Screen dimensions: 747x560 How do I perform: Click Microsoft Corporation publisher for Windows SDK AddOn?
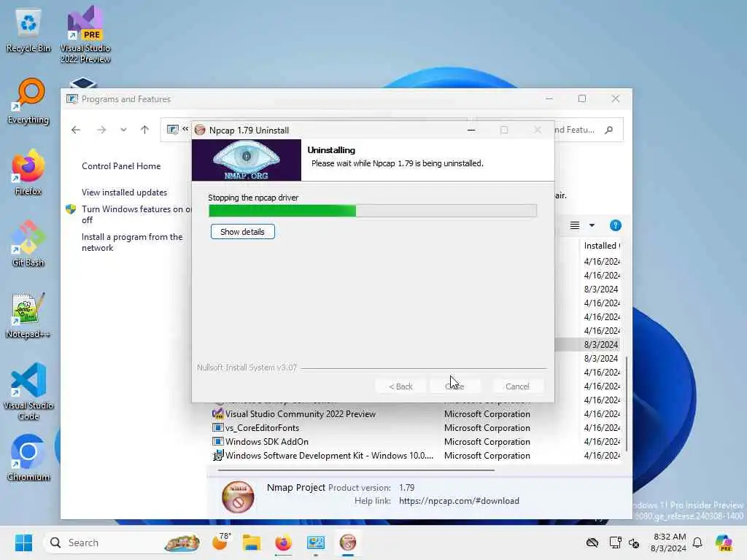tap(487, 441)
